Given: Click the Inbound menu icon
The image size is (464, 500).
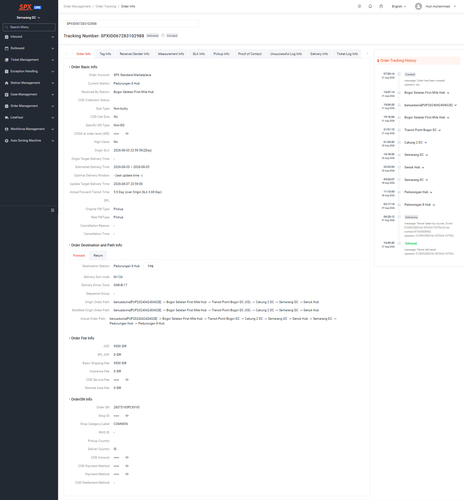Looking at the screenshot, I should [x=7, y=37].
